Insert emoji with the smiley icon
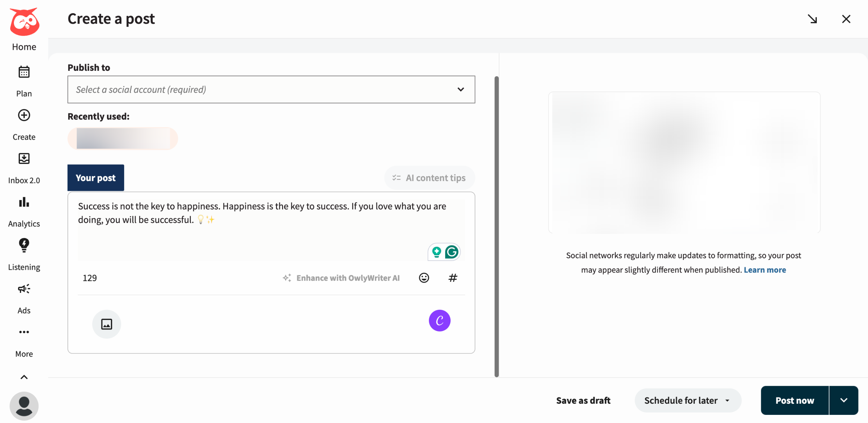868x423 pixels. [424, 278]
